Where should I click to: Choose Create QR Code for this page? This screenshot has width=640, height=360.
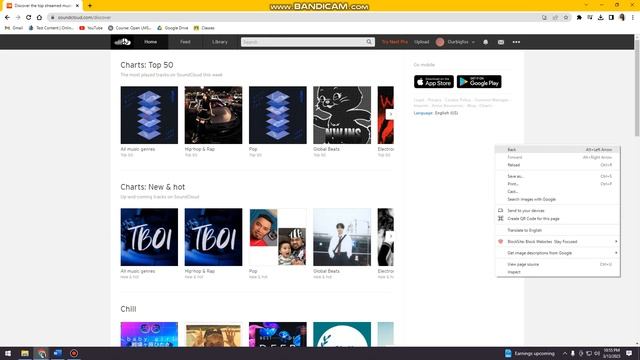point(558,219)
